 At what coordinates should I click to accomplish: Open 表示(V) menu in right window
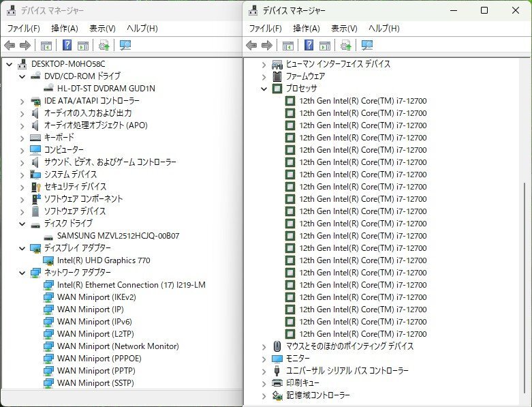[344, 29]
